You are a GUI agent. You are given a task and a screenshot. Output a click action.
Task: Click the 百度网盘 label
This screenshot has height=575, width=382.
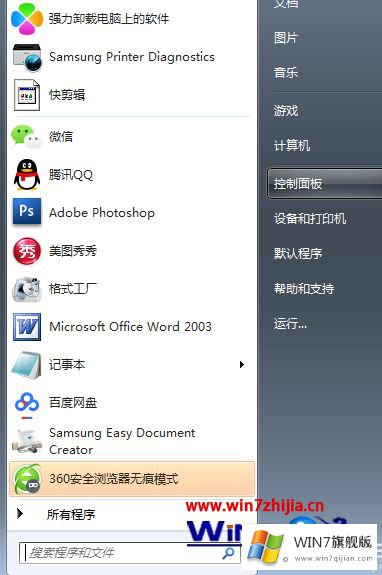[x=73, y=403]
